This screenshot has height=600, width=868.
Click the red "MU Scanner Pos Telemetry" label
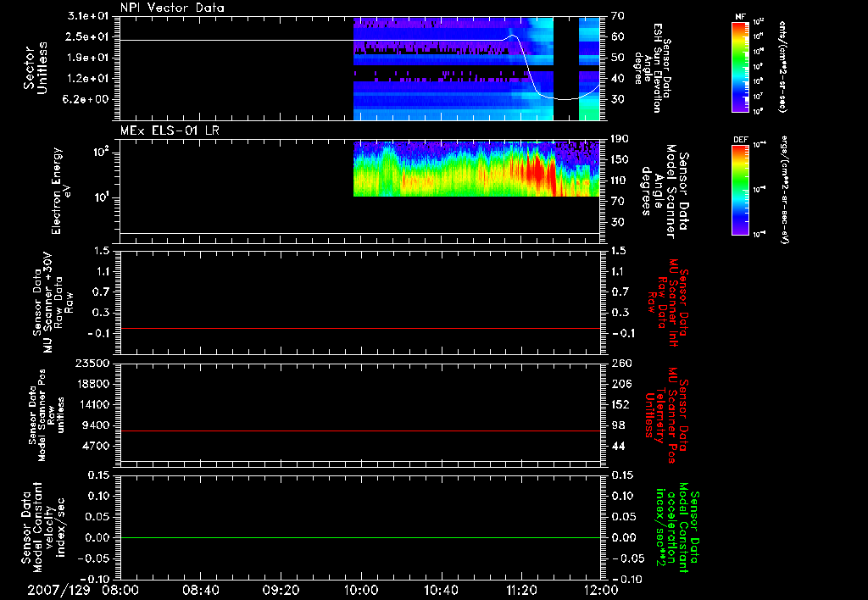pos(666,415)
